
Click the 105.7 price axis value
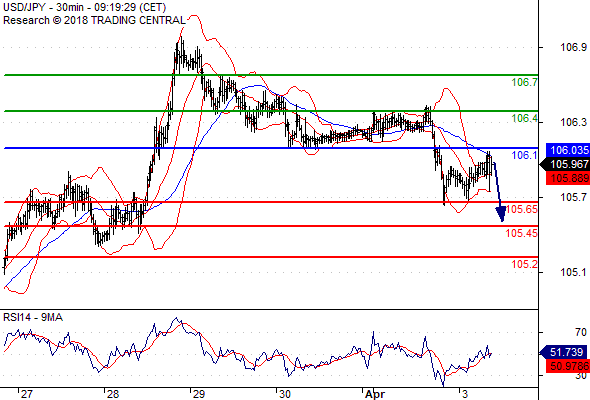click(573, 197)
